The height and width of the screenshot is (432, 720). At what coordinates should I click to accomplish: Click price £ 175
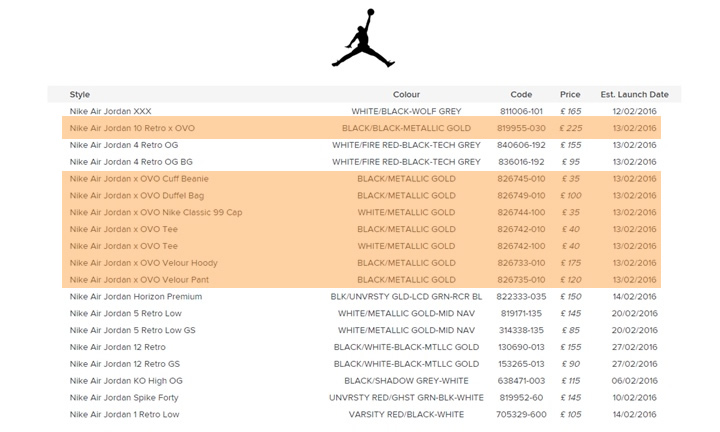coord(570,263)
